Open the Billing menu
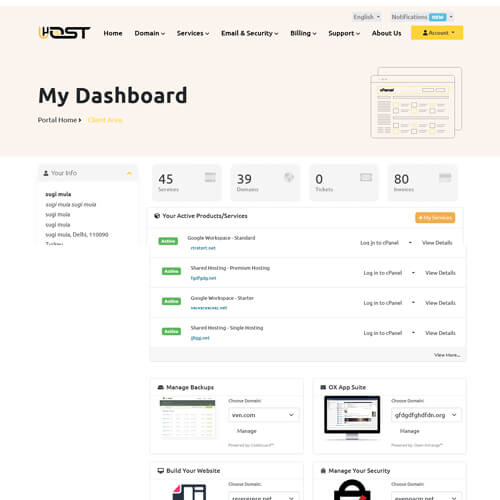 [303, 33]
